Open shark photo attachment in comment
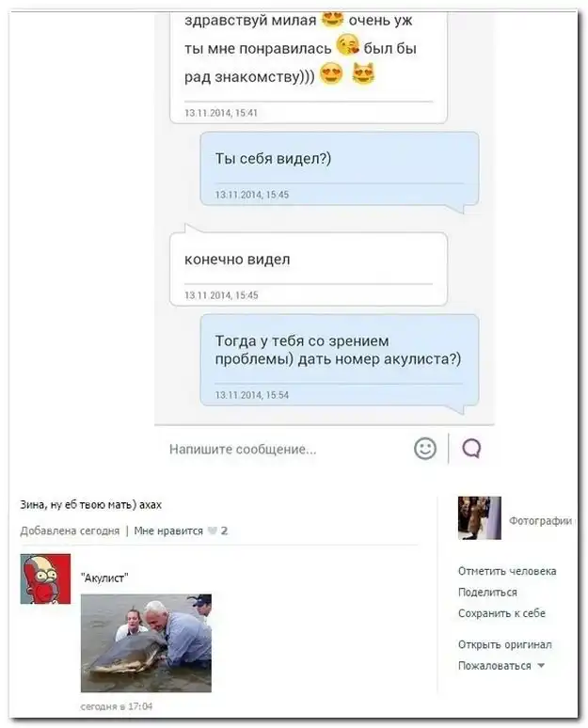The height and width of the screenshot is (728, 588). (146, 643)
